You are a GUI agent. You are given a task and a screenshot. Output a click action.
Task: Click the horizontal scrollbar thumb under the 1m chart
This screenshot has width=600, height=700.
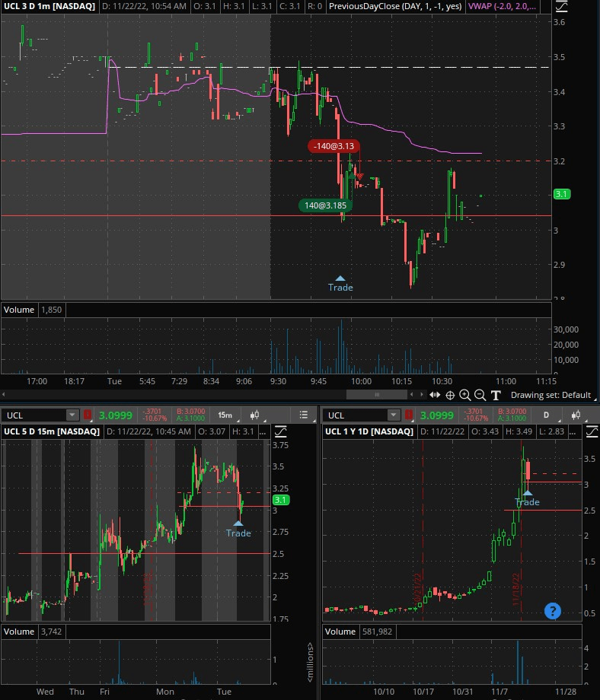[x=377, y=395]
